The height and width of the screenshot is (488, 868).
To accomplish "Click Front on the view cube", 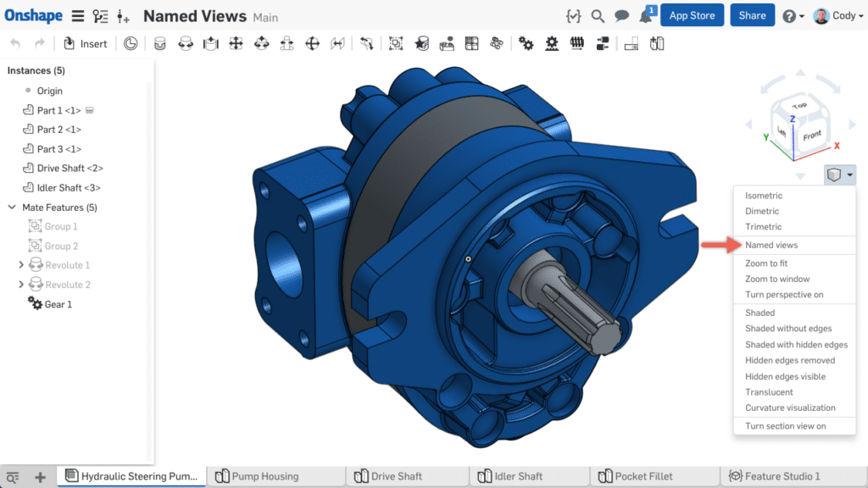I will pyautogui.click(x=813, y=133).
